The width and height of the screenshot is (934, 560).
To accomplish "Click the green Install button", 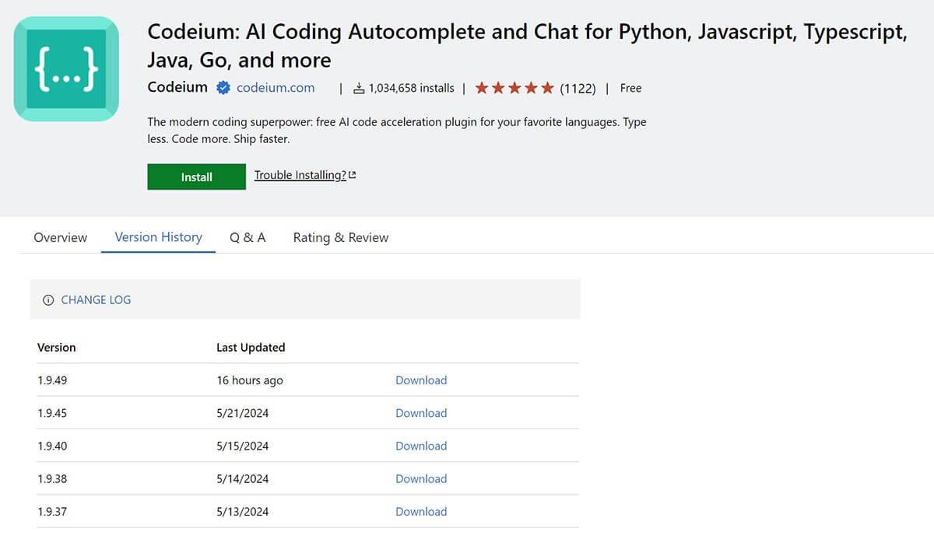I will (196, 177).
